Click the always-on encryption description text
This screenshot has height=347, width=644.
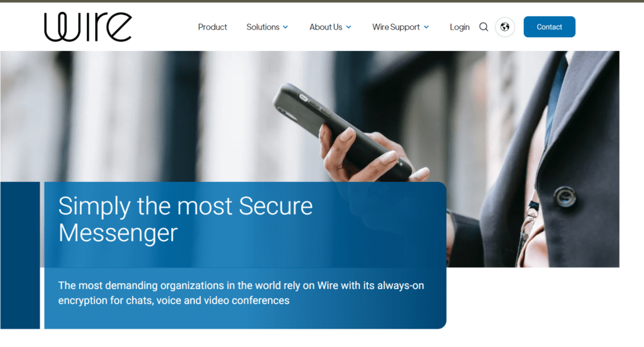click(241, 293)
